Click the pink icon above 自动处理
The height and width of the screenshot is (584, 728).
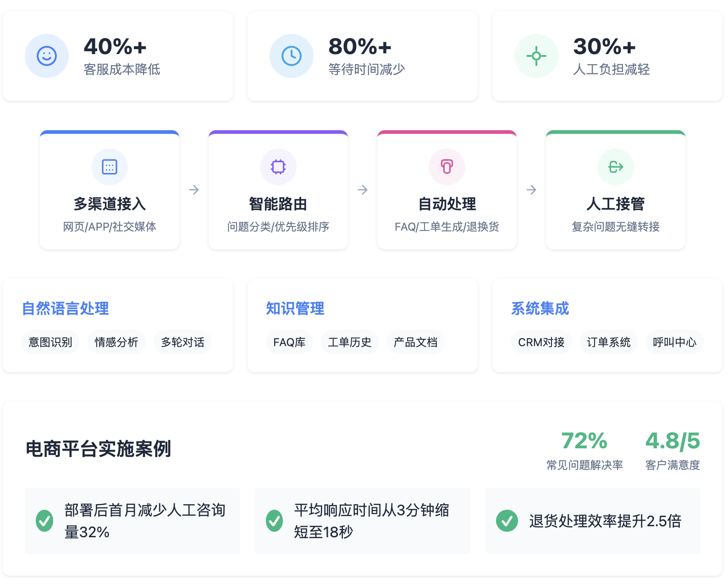pyautogui.click(x=447, y=167)
